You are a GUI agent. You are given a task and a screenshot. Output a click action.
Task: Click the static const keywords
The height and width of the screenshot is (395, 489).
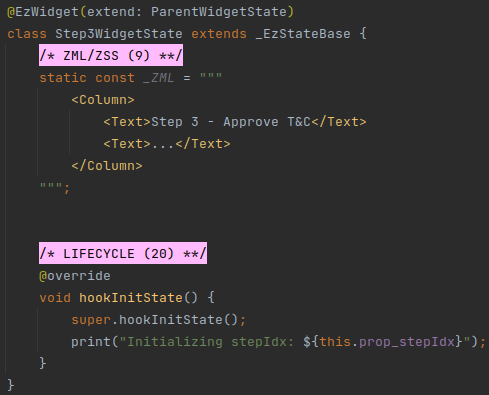87,78
